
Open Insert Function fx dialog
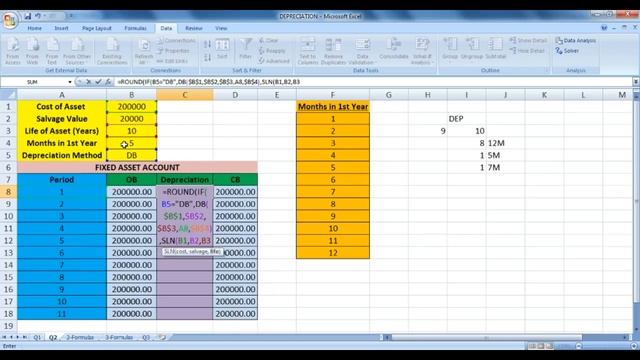[108, 82]
